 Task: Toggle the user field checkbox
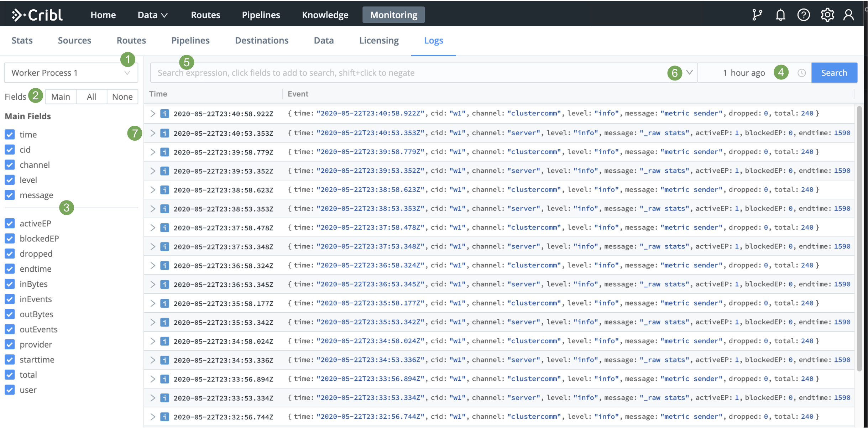point(10,390)
